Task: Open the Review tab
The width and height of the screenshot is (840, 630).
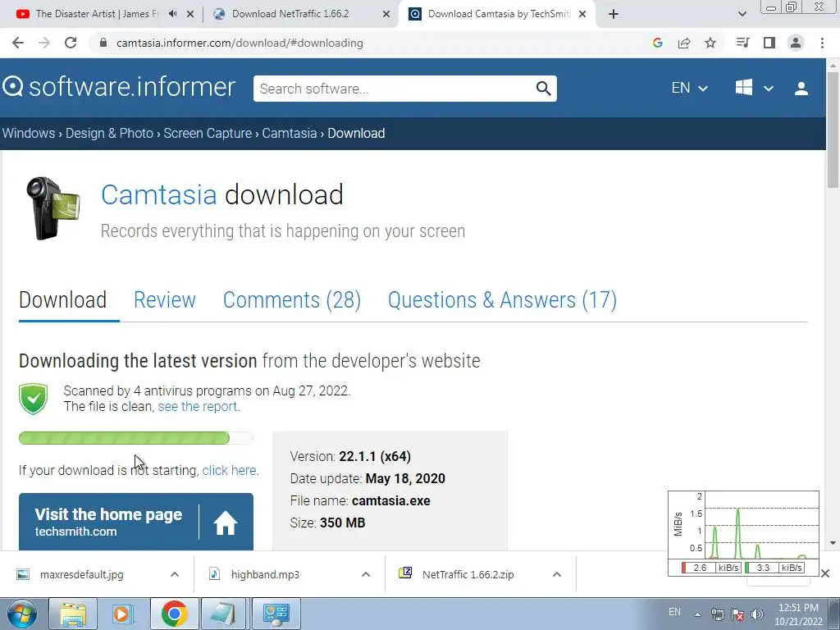Action: click(x=164, y=300)
